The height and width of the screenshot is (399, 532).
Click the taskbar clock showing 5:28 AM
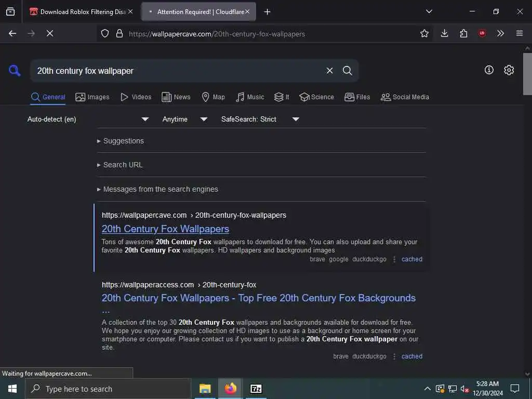click(487, 389)
